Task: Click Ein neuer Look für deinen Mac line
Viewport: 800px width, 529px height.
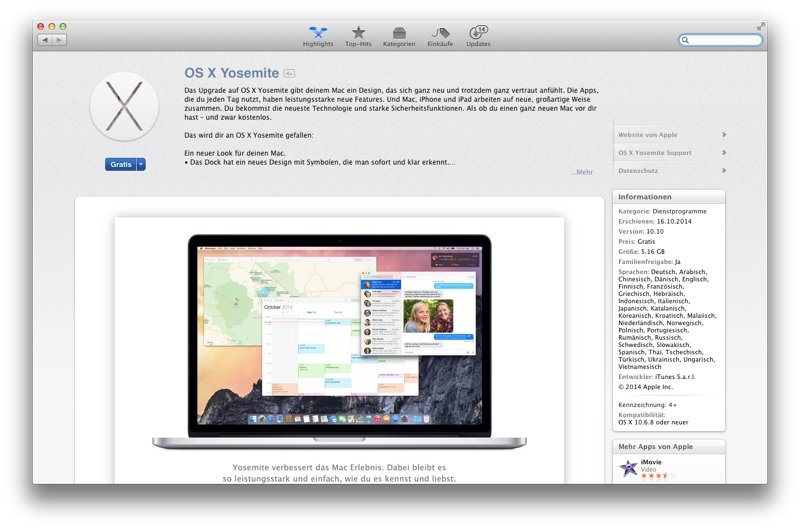Action: [x=235, y=153]
